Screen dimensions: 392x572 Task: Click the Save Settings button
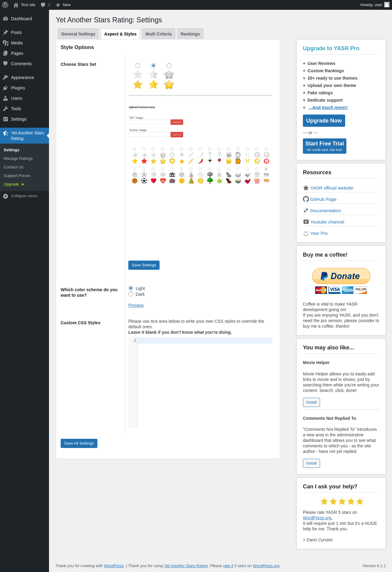pos(144,265)
